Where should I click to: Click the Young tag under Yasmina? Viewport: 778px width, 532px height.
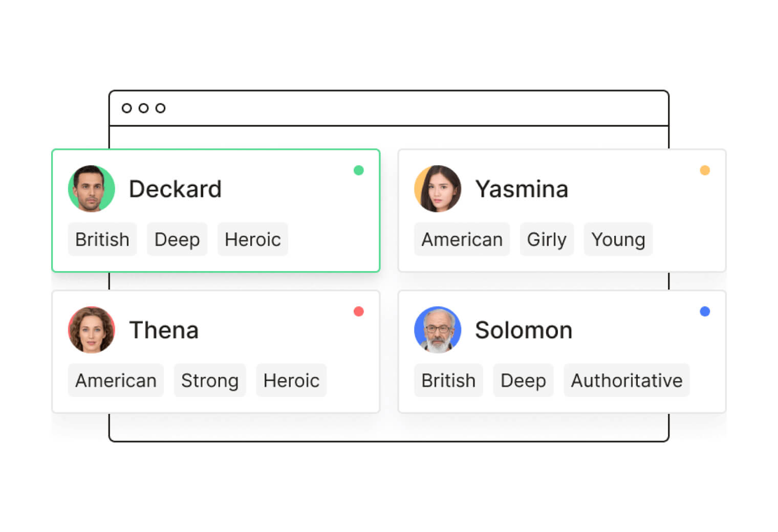click(618, 239)
